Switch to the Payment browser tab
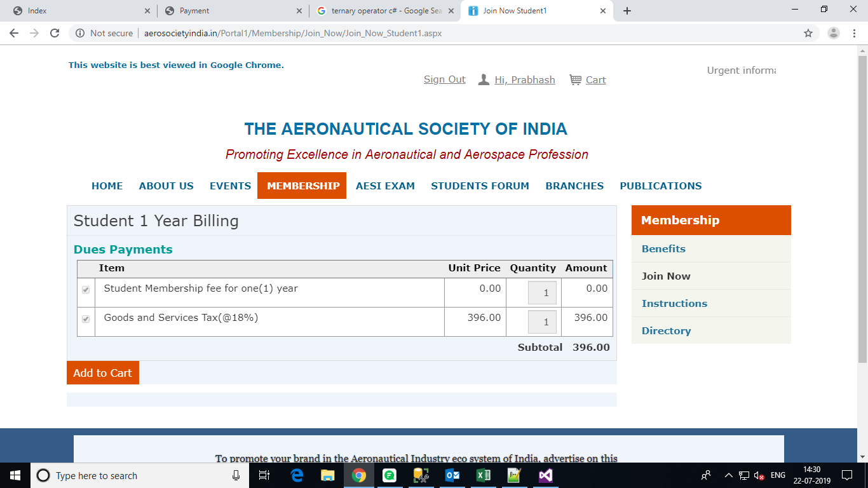Viewport: 868px width, 488px height. [194, 11]
